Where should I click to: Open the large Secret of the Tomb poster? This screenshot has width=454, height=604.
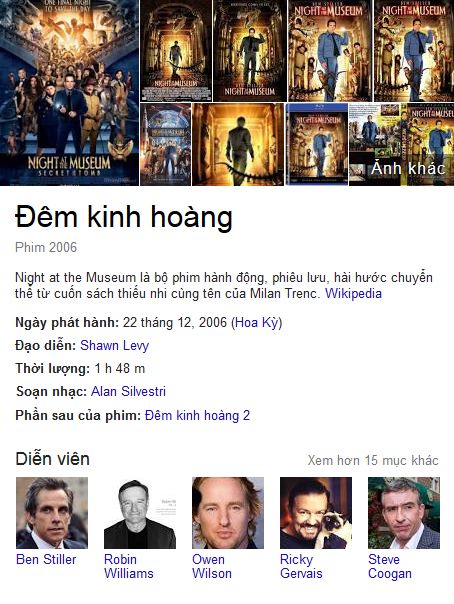point(69,93)
